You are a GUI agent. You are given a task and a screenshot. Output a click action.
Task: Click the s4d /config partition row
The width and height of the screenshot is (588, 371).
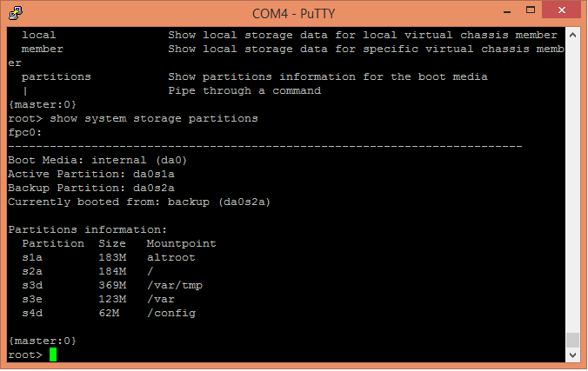click(x=109, y=314)
